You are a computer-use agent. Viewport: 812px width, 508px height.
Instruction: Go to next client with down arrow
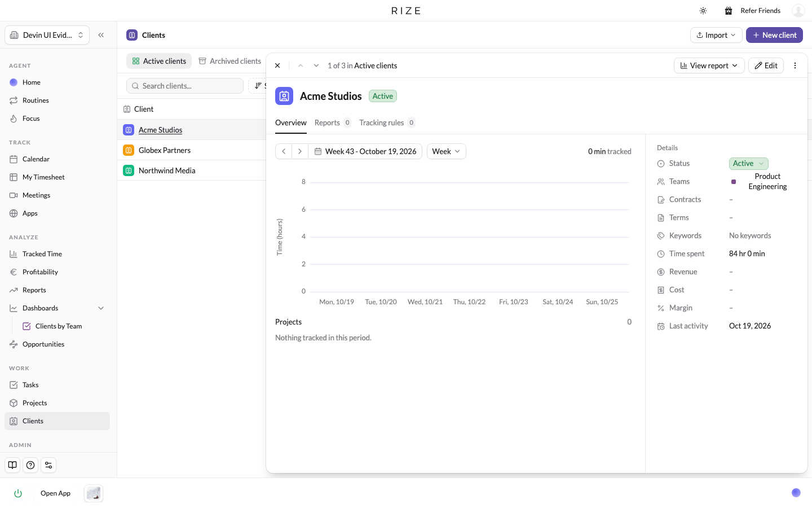[x=316, y=65]
